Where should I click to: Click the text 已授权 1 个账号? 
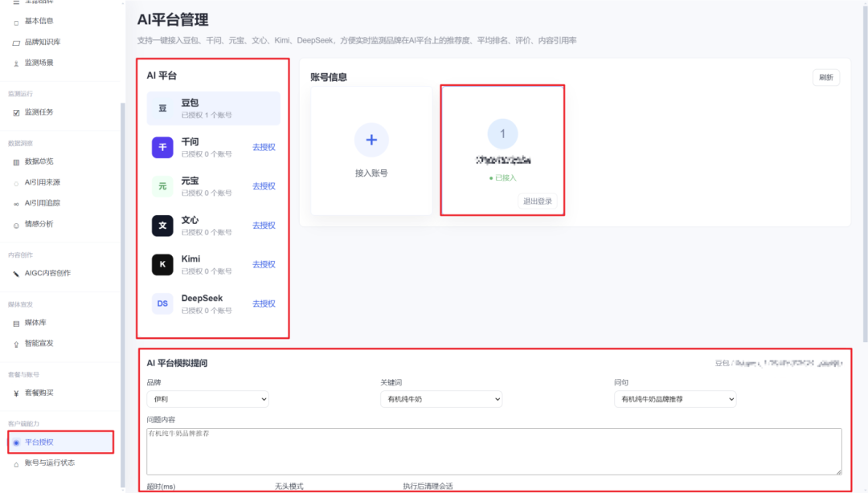coord(207,115)
